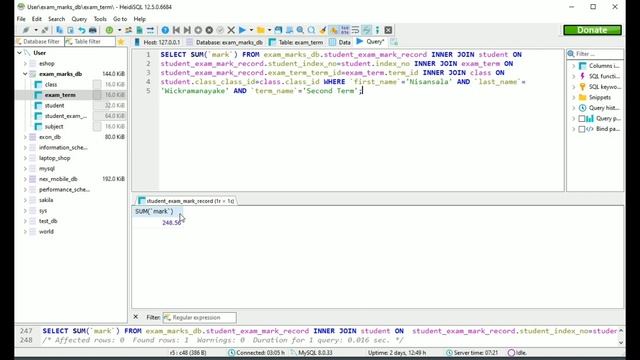Click the favorites star icon
Viewport: 640px width, 360px height.
click(121, 42)
